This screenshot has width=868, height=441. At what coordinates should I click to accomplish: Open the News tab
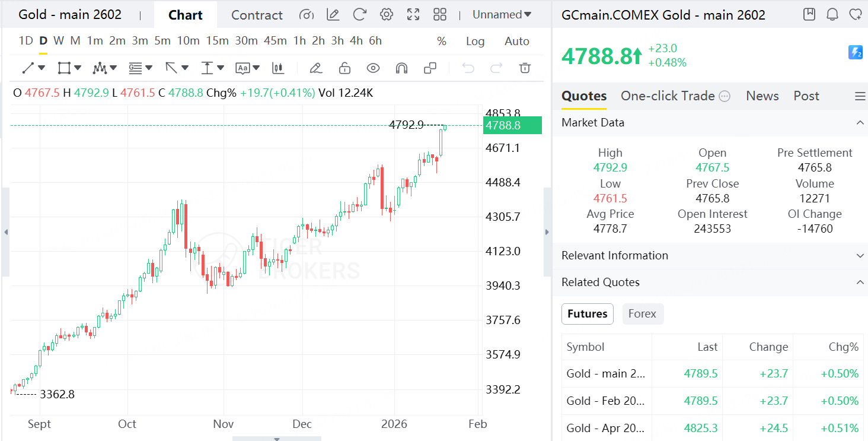[762, 96]
